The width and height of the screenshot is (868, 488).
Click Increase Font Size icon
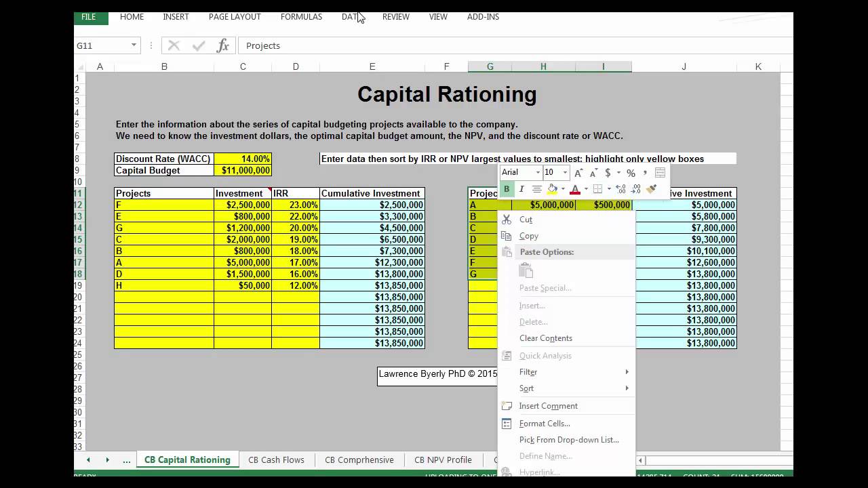(x=578, y=173)
